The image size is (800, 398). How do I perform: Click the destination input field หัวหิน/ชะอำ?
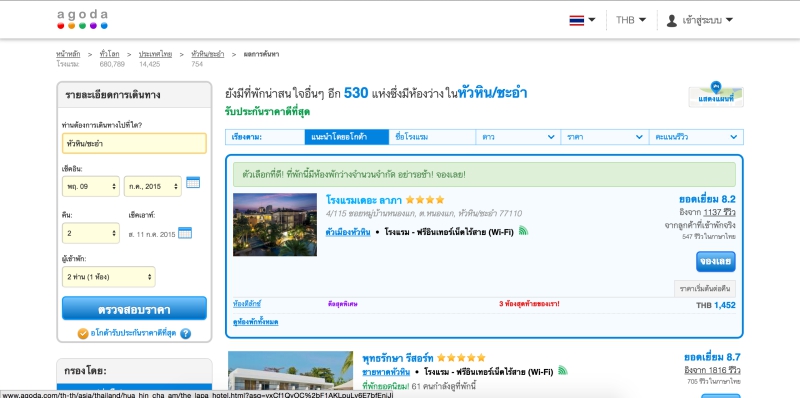point(134,143)
